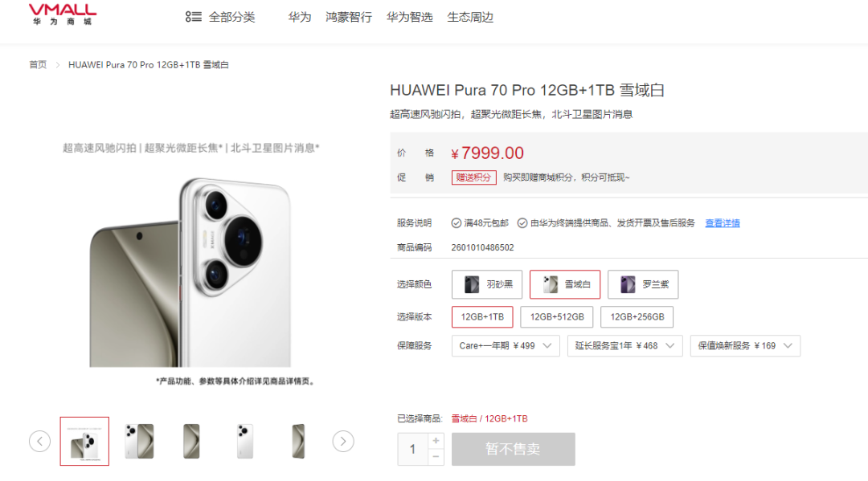
Task: Choose the 罗兰紫 color option
Action: 643,284
